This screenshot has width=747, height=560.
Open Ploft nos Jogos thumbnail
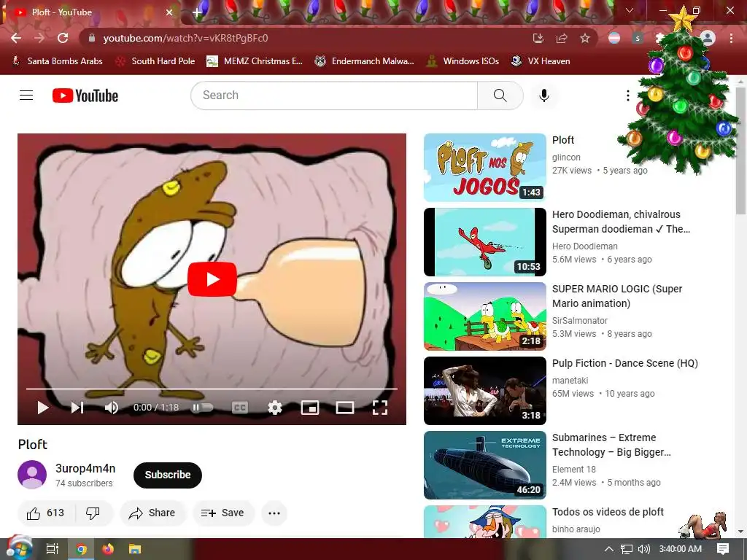click(x=485, y=168)
